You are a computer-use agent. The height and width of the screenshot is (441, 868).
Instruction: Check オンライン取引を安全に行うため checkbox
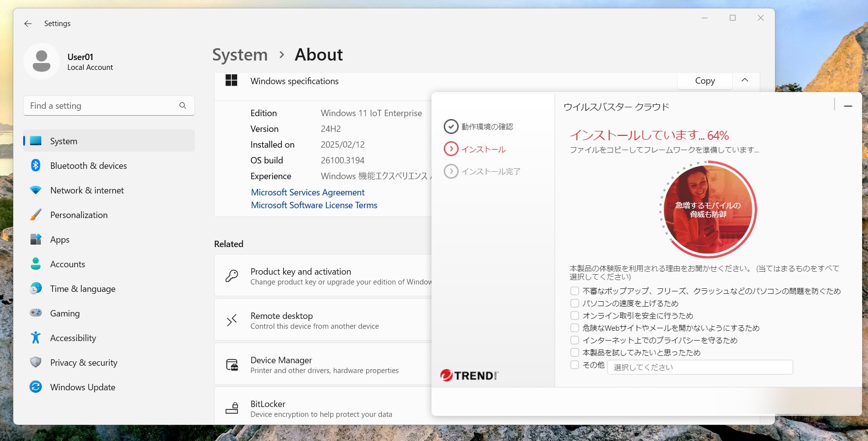coord(575,315)
